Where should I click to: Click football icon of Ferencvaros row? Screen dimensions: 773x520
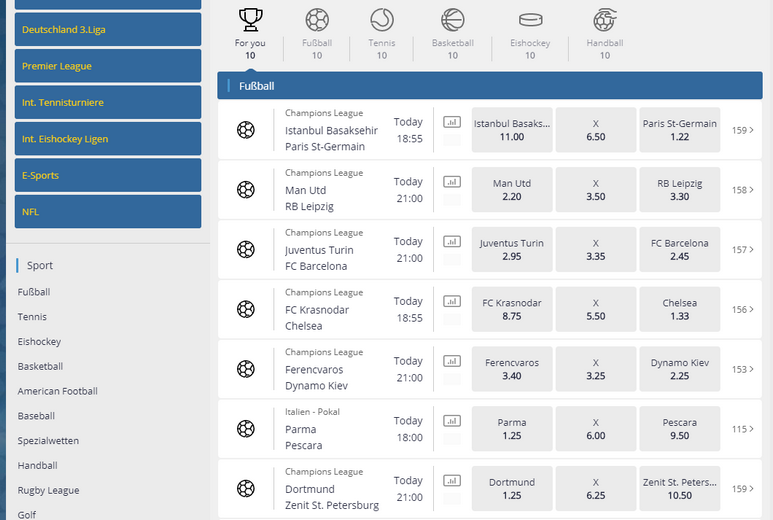tap(246, 369)
